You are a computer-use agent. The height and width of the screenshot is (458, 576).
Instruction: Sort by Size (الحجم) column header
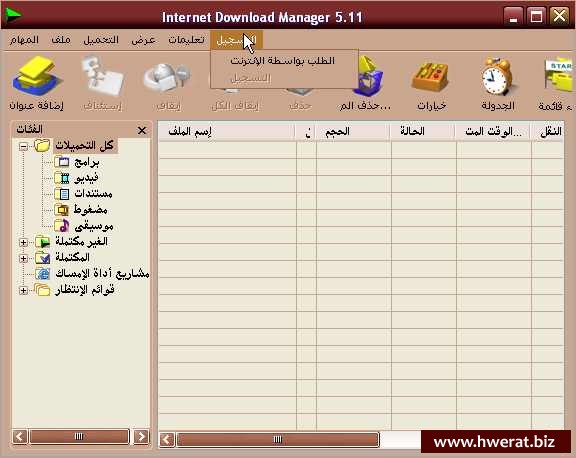click(353, 131)
